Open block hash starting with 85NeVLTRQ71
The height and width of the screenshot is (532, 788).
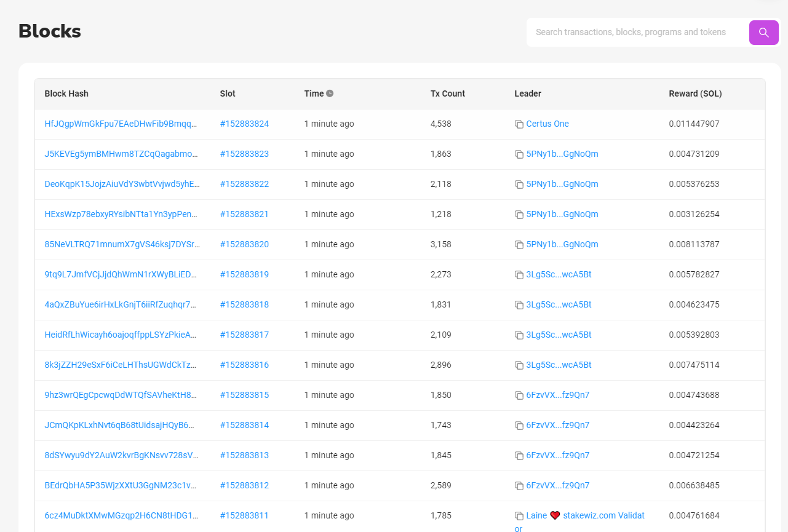(x=121, y=244)
